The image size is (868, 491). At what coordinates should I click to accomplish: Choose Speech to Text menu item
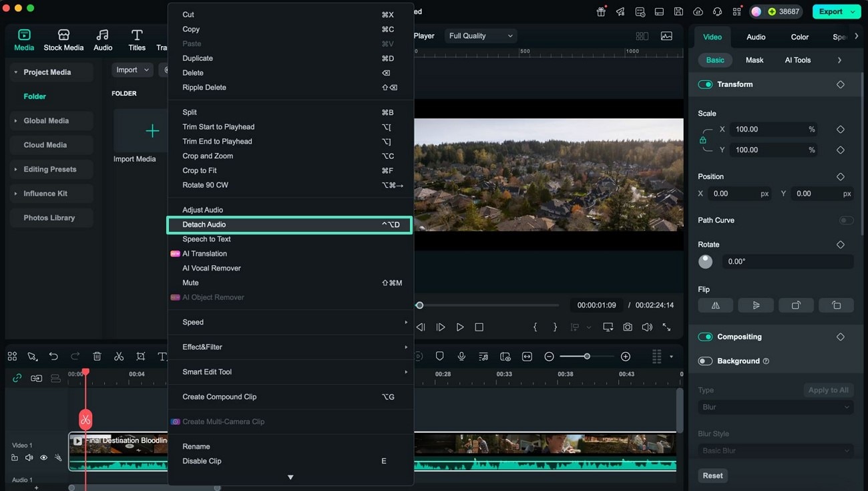point(290,239)
